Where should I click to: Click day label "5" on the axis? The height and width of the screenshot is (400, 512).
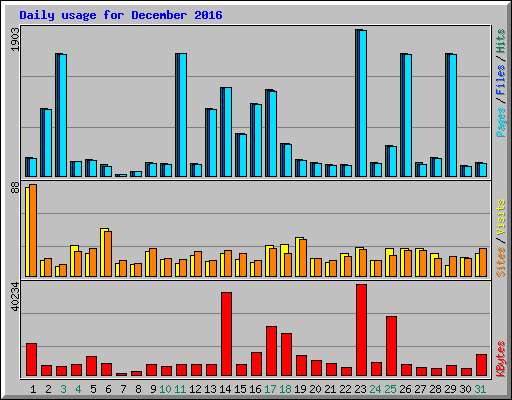click(x=93, y=389)
